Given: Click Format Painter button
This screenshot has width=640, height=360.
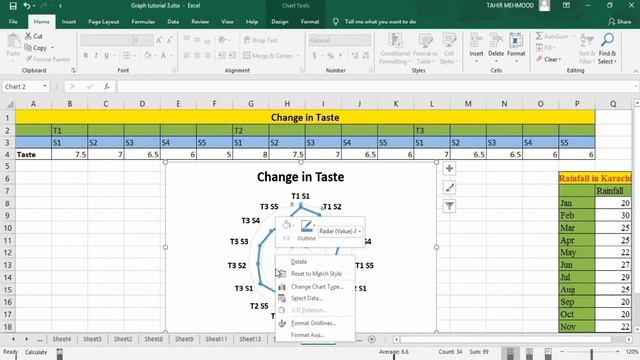Looking at the screenshot, I should click(47, 59).
